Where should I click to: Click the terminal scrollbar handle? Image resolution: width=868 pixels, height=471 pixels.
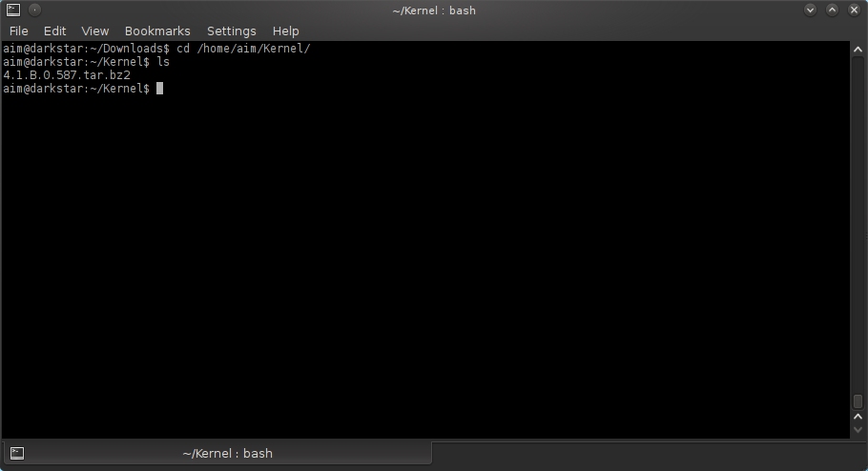[858, 401]
